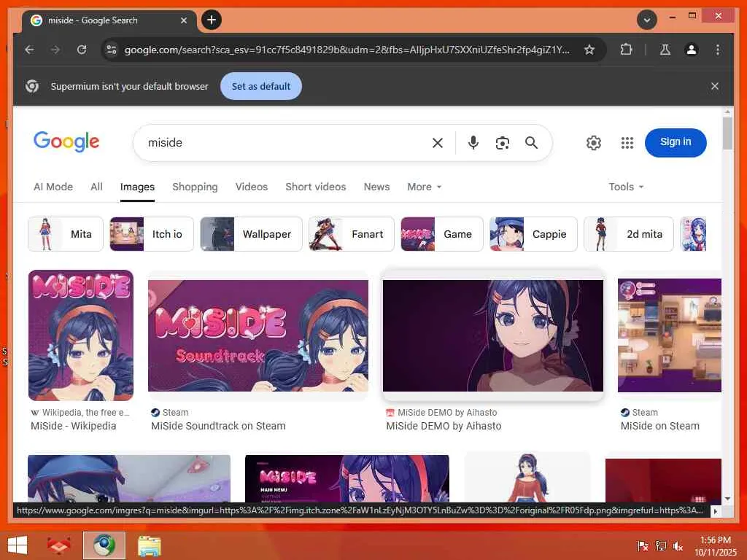Viewport: 747px width, 560px height.
Task: Open MiSide on Steam title link
Action: pos(659,426)
